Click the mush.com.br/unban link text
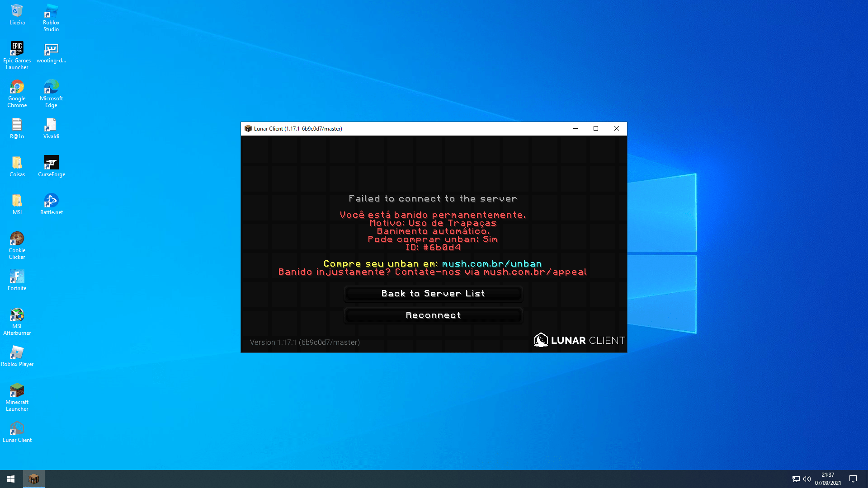Screen dimensions: 868x488 pyautogui.click(x=492, y=264)
